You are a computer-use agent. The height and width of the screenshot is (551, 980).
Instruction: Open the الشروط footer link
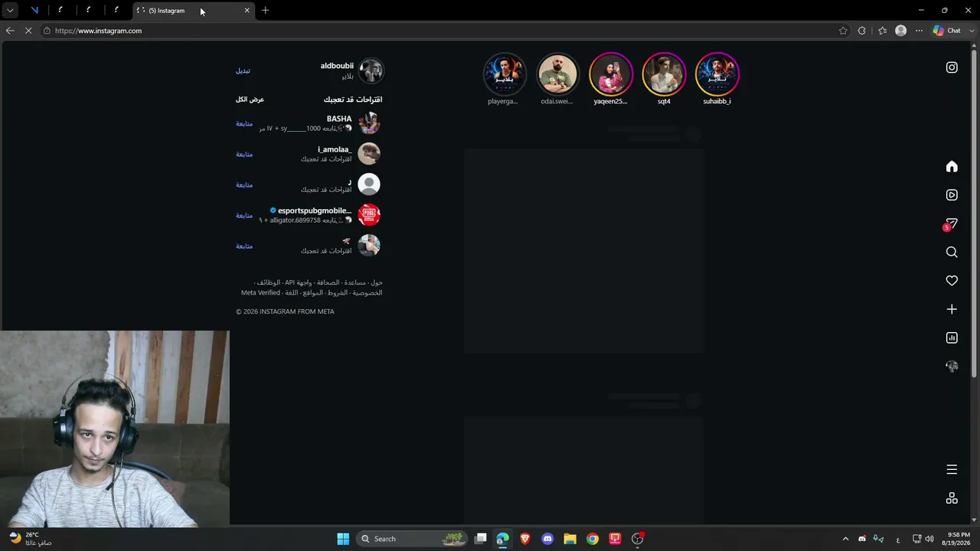tap(338, 292)
